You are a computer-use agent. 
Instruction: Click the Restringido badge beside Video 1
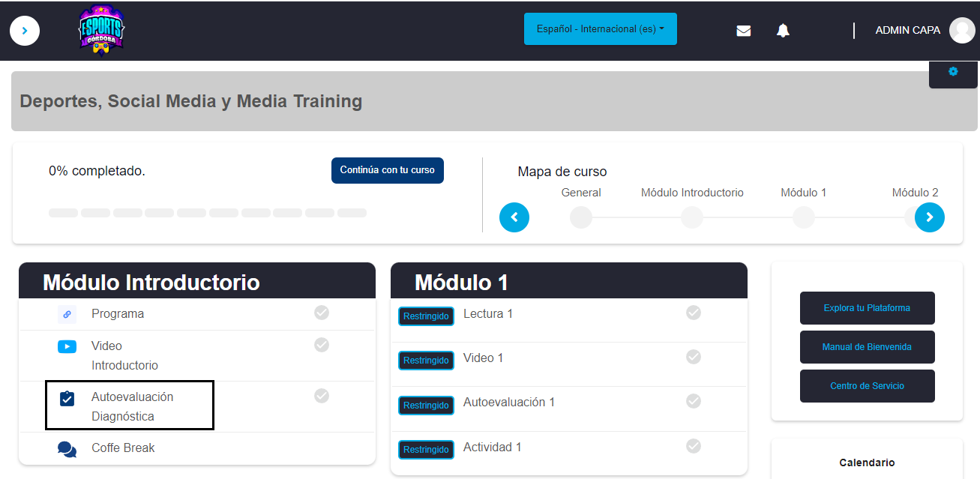coord(426,361)
